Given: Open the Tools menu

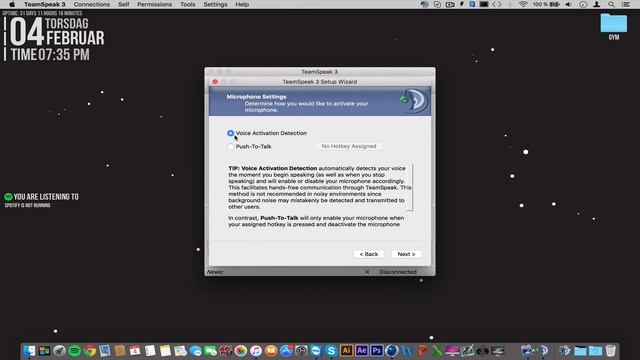Looking at the screenshot, I should coord(188,4).
